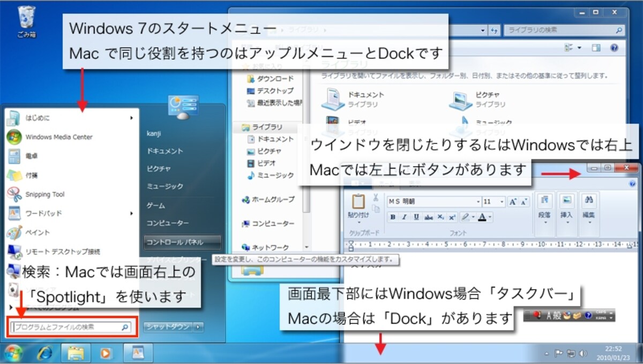Toggle italic formatting in WordPad

pos(405,217)
